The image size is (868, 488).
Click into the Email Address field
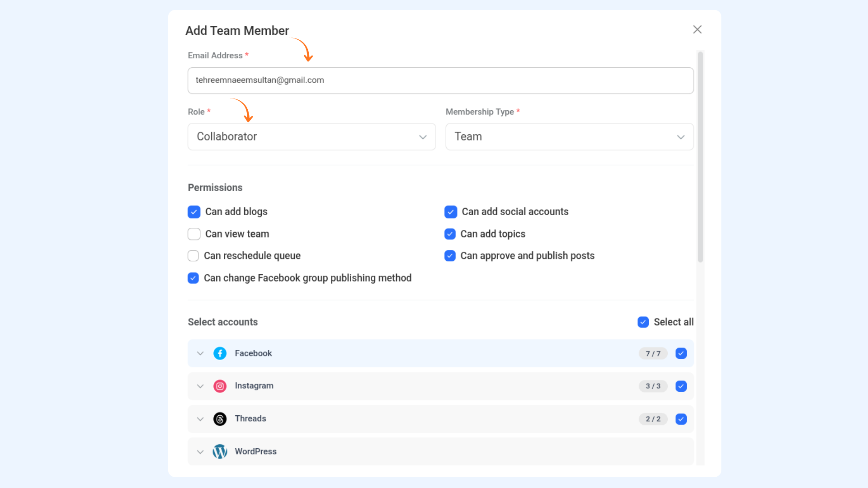440,80
